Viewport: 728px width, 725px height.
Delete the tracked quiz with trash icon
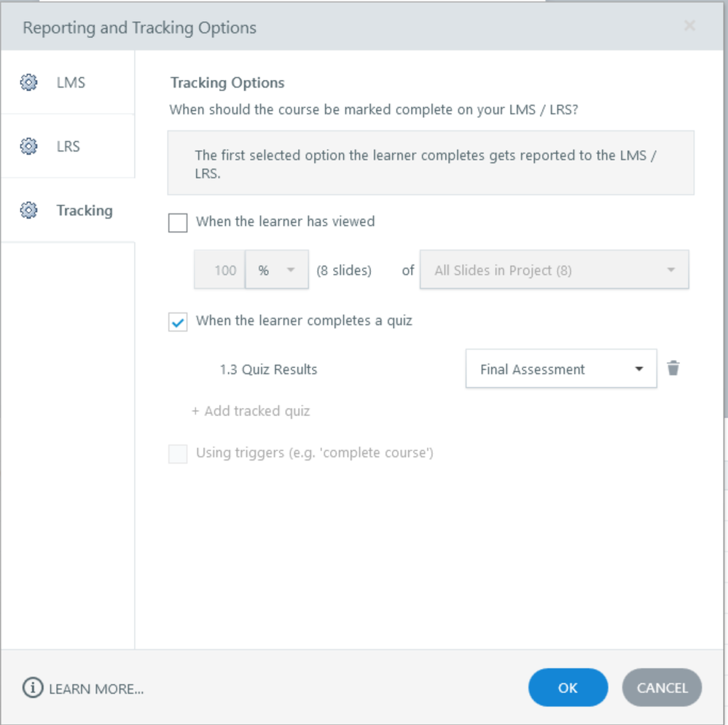[673, 369]
